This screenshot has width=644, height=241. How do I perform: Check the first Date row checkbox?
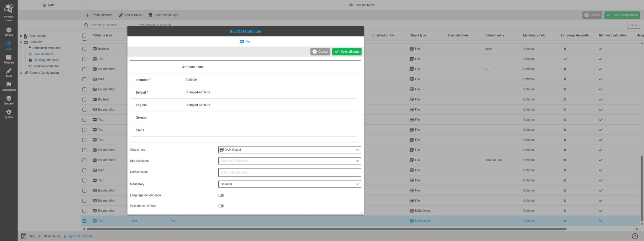[x=84, y=79]
